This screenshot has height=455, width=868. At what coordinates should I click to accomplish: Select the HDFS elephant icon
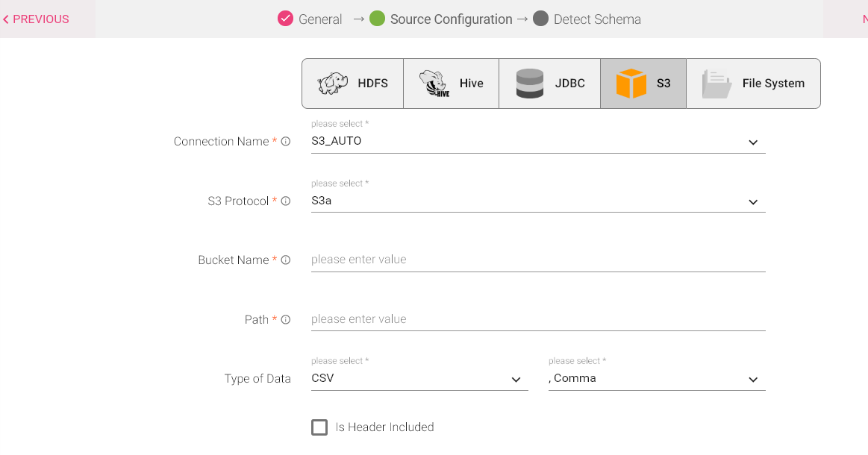click(x=333, y=84)
